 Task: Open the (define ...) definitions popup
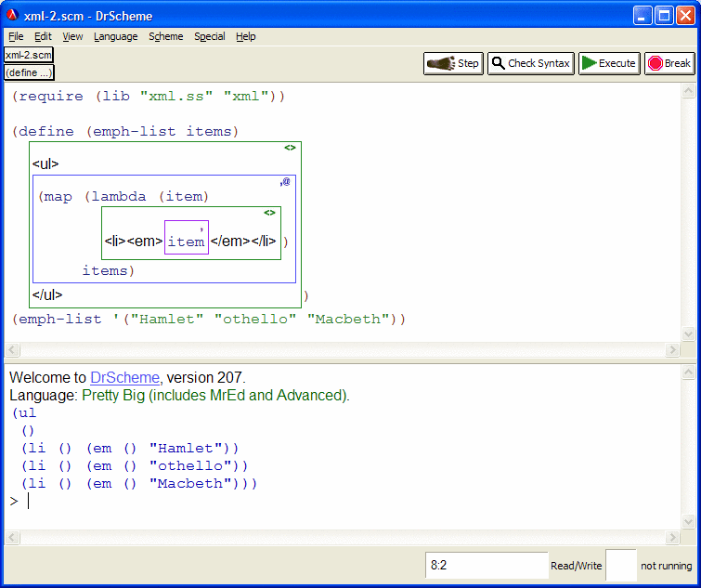click(x=29, y=72)
